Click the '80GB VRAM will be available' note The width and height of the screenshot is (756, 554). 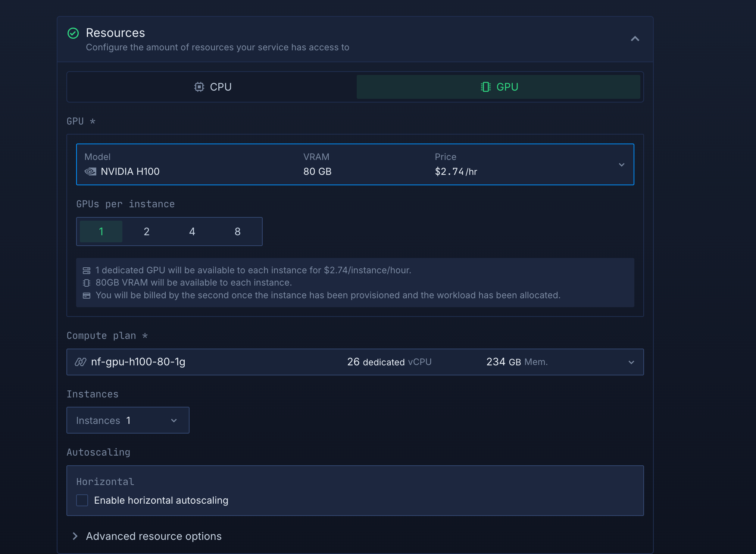194,283
